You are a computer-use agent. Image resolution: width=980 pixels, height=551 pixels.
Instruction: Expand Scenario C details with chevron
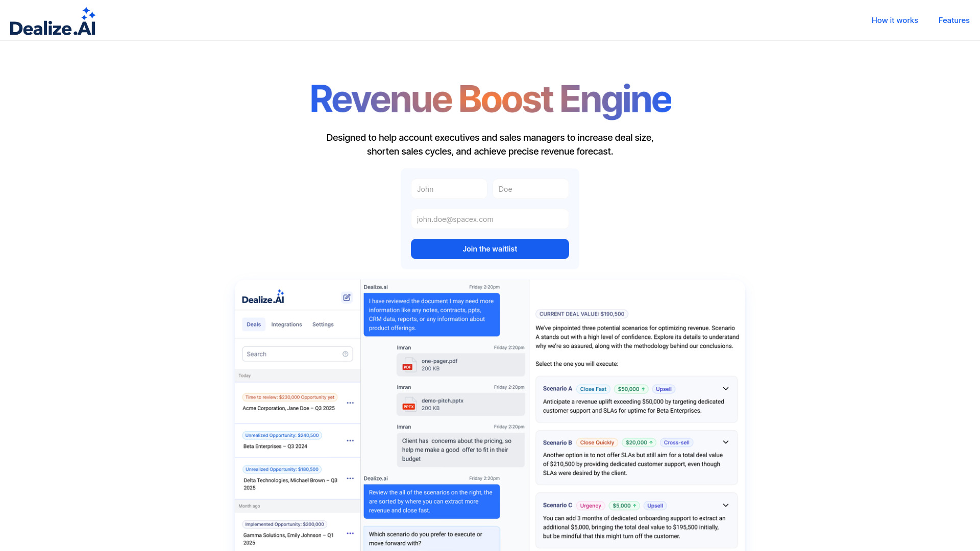click(x=726, y=505)
